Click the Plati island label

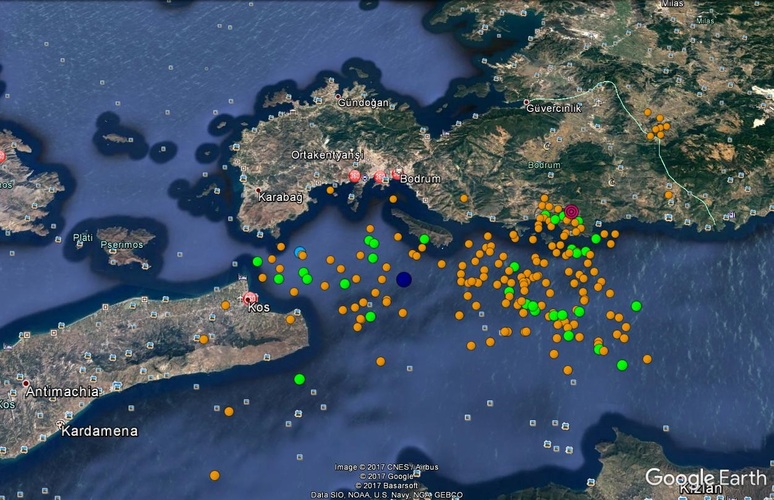pos(83,237)
